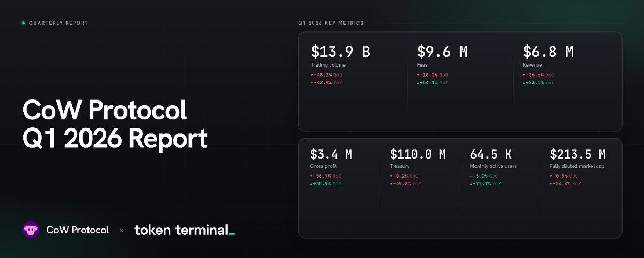644x258 pixels.
Task: Click the red down arrow beside -48.2% QoQ
Action: click(x=312, y=75)
